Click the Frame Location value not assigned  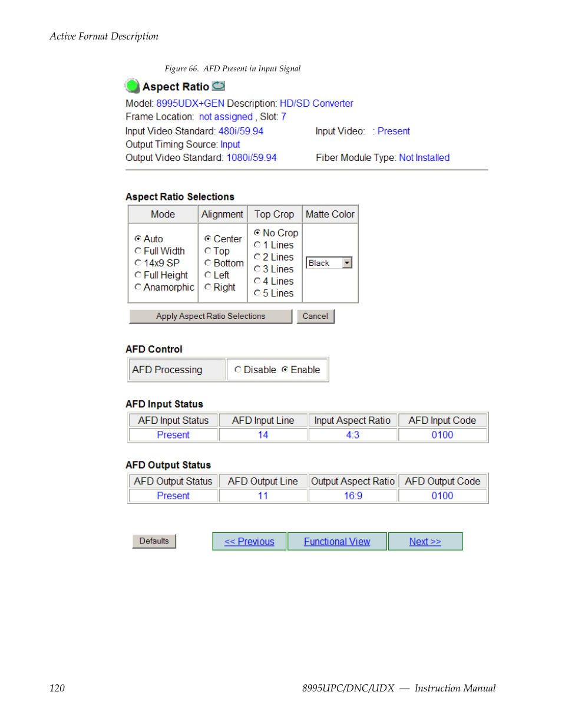226,117
